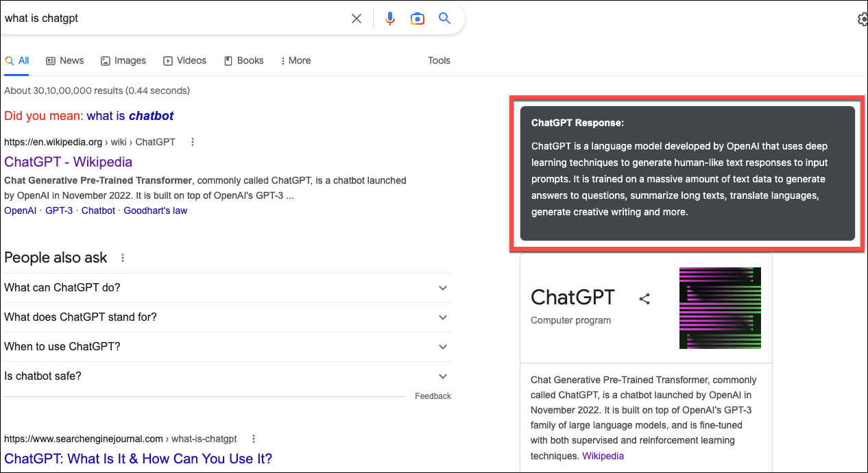This screenshot has height=473, width=868.
Task: Expand 'What does ChatGPT stand for?' question
Action: pos(442,317)
